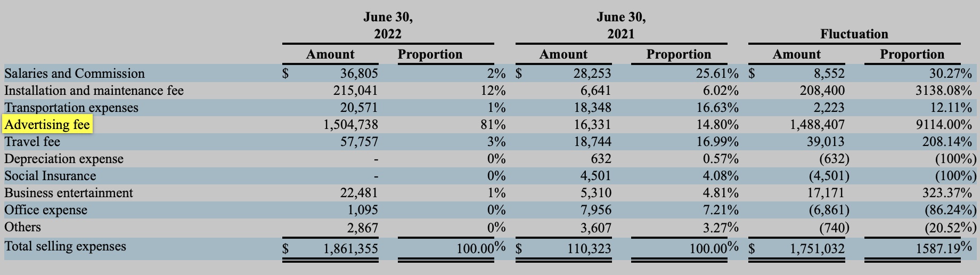980x275 pixels.
Task: Select the 9114.00% fluctuation proportion value
Action: (943, 125)
